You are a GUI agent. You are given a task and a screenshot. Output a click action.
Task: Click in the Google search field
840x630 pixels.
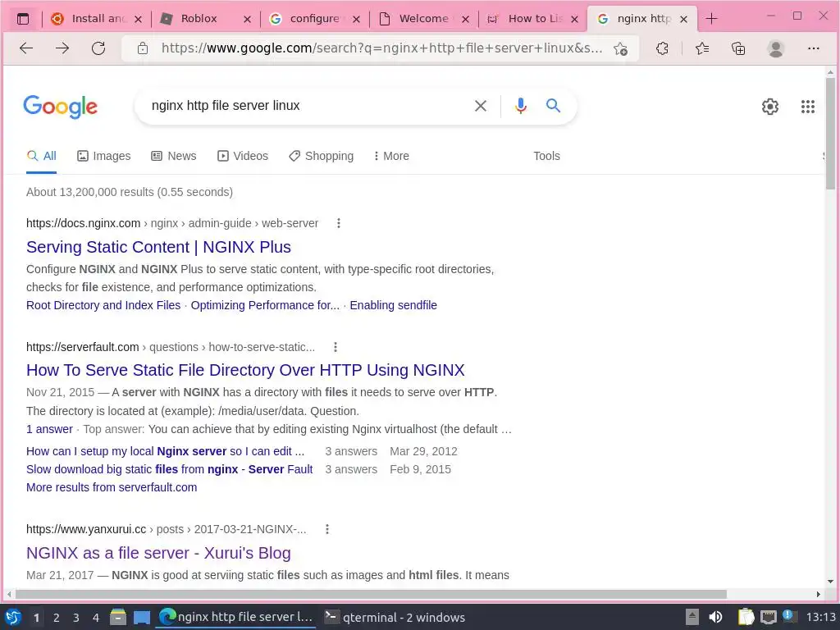pos(305,106)
